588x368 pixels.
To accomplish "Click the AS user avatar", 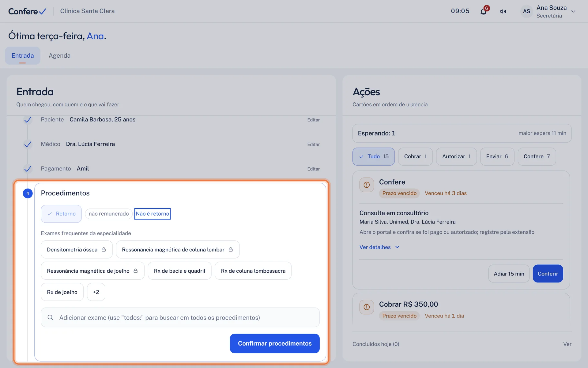I will coord(526,11).
